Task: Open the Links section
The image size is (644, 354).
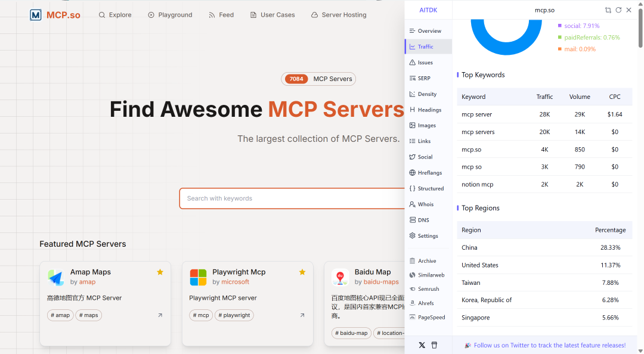Action: tap(428, 141)
